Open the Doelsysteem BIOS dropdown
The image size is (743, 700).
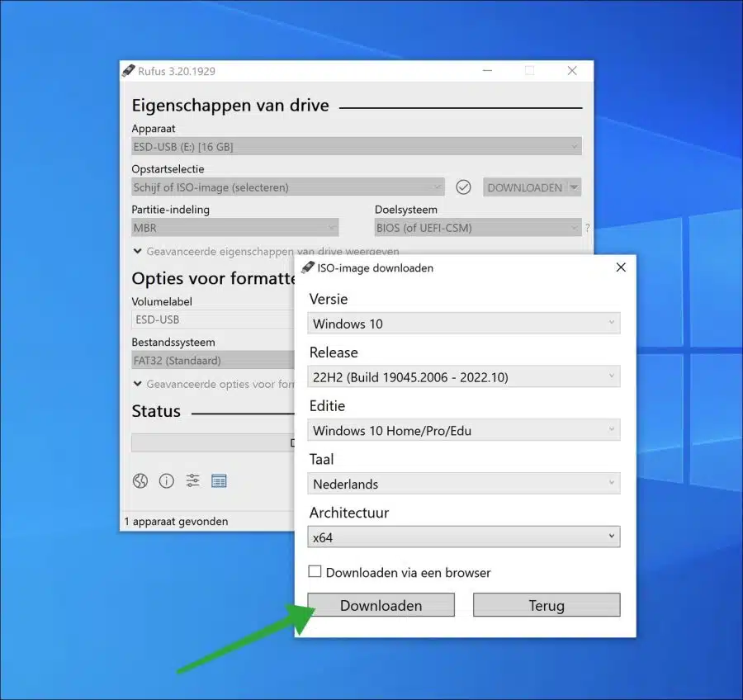pyautogui.click(x=478, y=228)
